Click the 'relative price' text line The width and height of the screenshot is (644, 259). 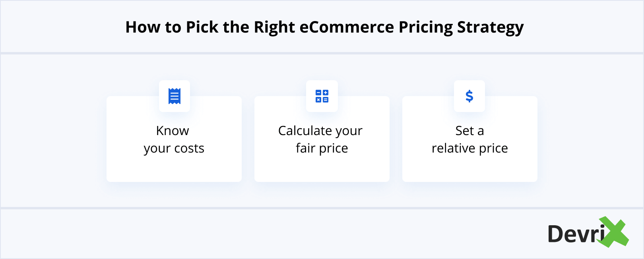point(469,148)
